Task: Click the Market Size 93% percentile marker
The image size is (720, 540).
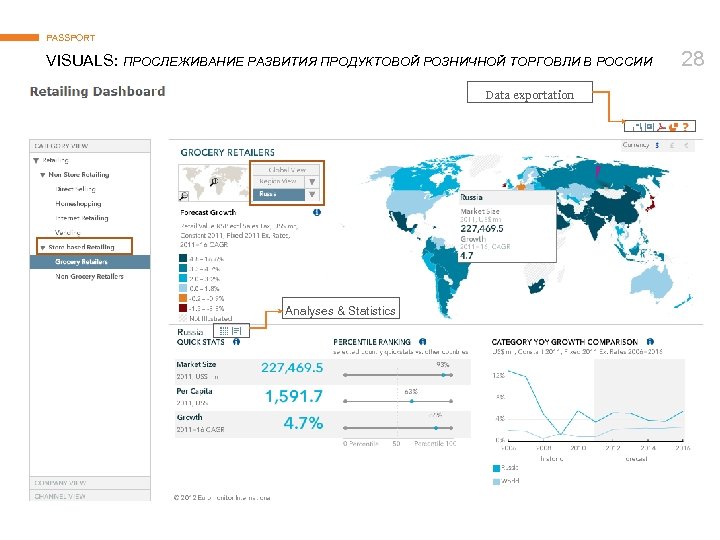Action: click(444, 375)
